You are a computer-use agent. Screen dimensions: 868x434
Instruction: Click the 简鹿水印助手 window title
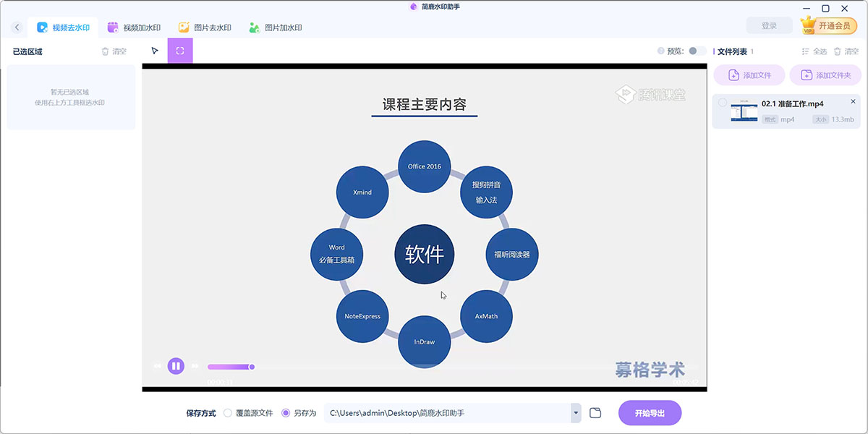441,7
